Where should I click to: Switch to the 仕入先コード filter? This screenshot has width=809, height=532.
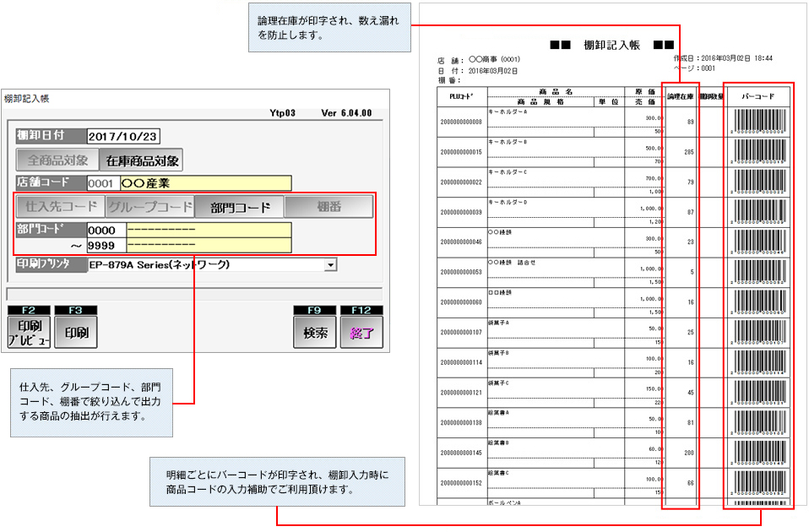click(x=60, y=206)
